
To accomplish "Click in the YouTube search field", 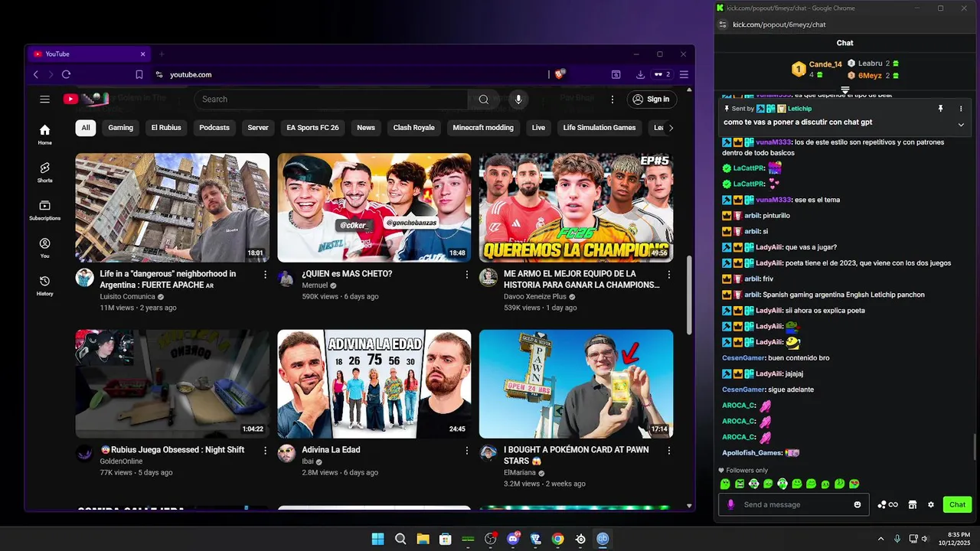I will [331, 99].
